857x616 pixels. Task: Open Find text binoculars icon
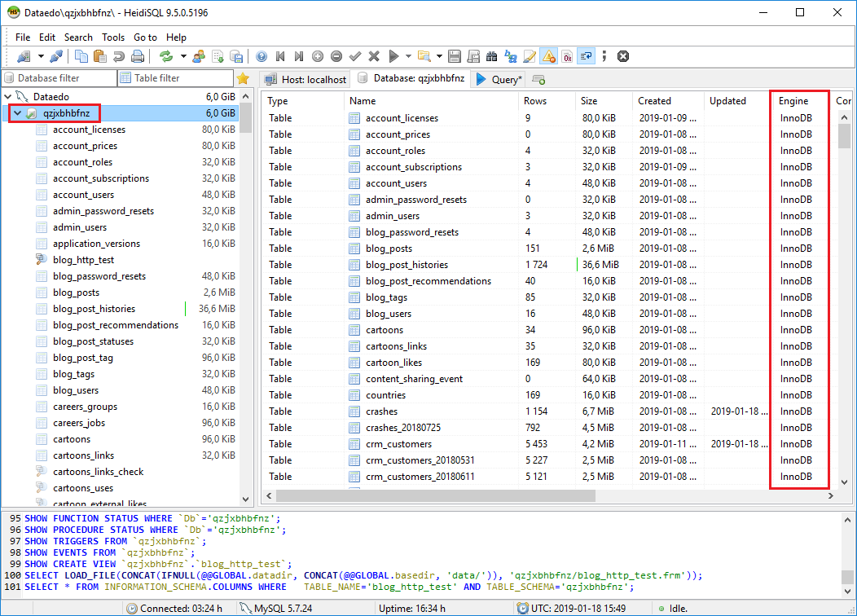[491, 56]
